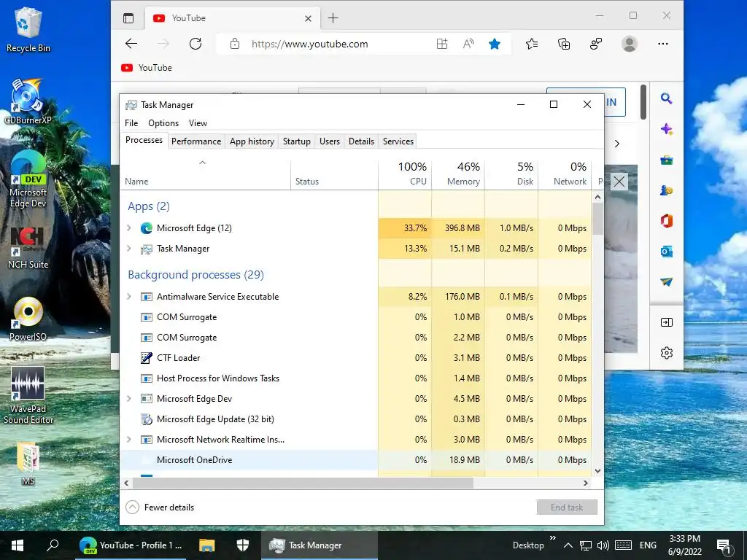The height and width of the screenshot is (560, 747).
Task: Switch to the App history tab
Action: point(252,141)
